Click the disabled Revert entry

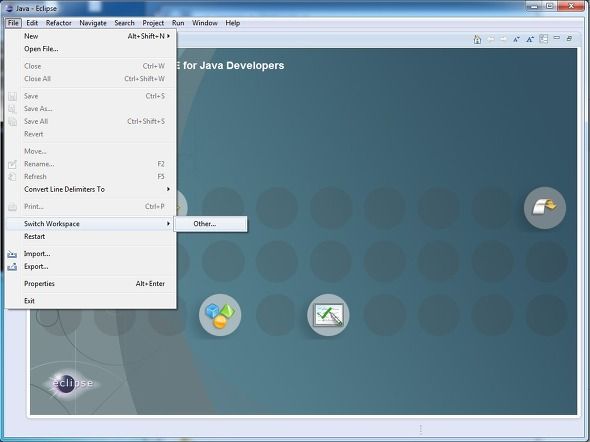tap(91, 134)
